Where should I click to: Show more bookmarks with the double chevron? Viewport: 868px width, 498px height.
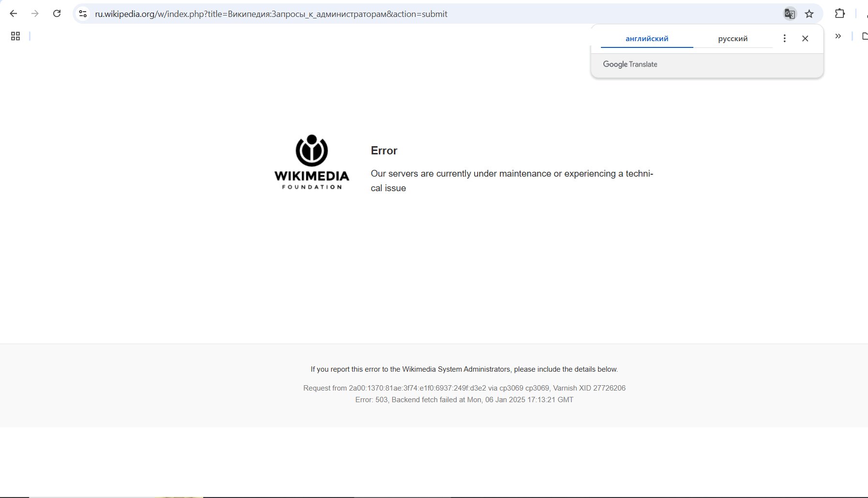[x=838, y=36]
